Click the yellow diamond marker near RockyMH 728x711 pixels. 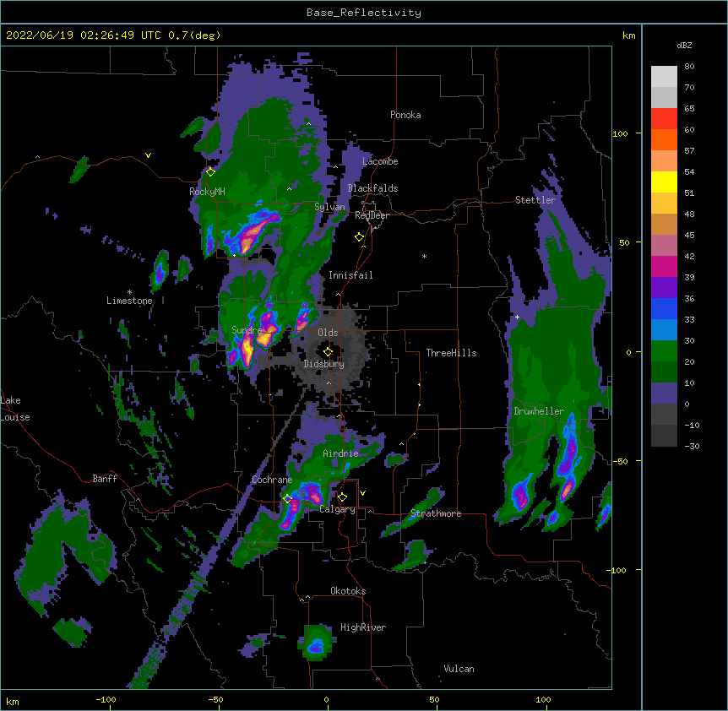[x=210, y=172]
